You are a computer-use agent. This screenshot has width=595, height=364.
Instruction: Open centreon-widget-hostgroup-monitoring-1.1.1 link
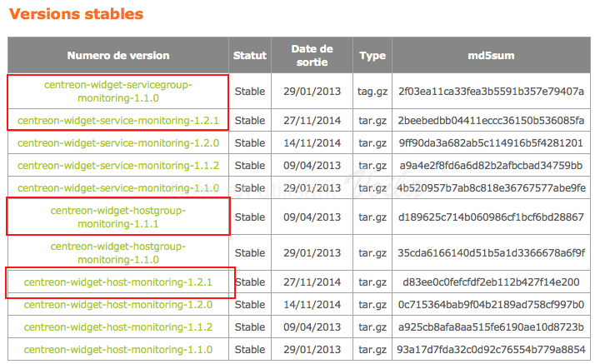(118, 217)
